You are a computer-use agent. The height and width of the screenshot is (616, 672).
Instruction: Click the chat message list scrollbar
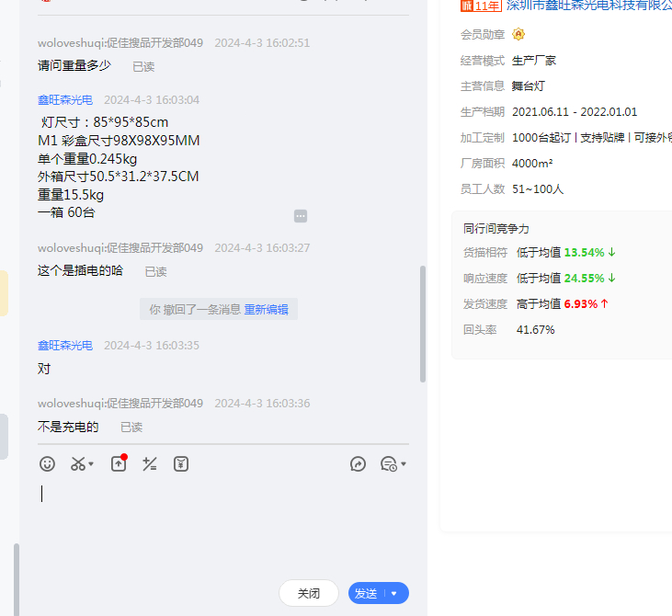tap(423, 324)
